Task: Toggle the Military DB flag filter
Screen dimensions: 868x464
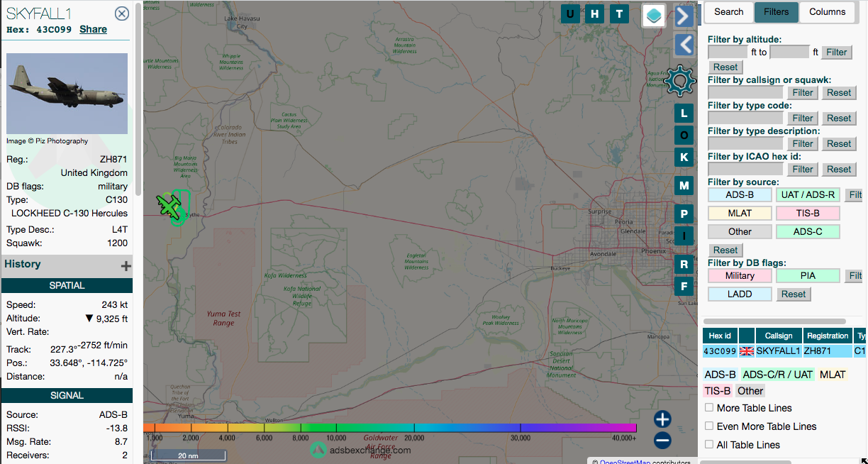Action: (x=740, y=275)
